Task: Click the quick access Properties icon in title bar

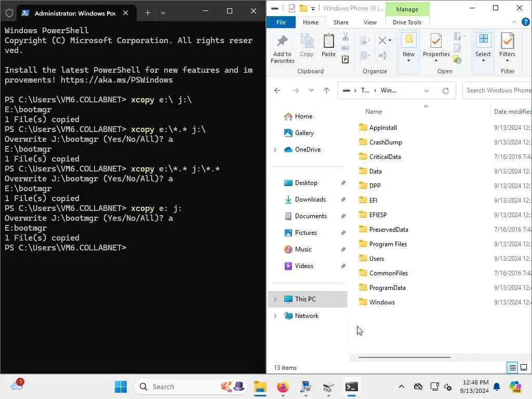Action: point(292,8)
